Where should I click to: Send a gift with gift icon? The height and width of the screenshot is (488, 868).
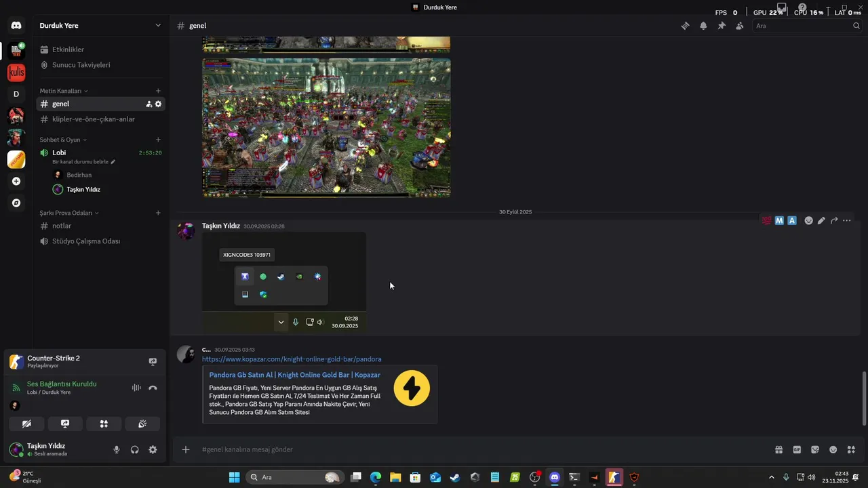[x=779, y=449]
